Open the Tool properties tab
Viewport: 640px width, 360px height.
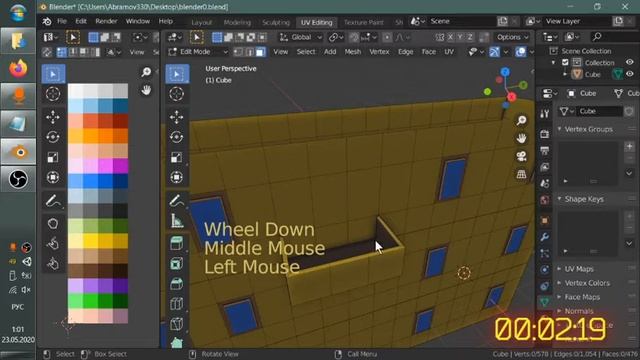click(544, 114)
